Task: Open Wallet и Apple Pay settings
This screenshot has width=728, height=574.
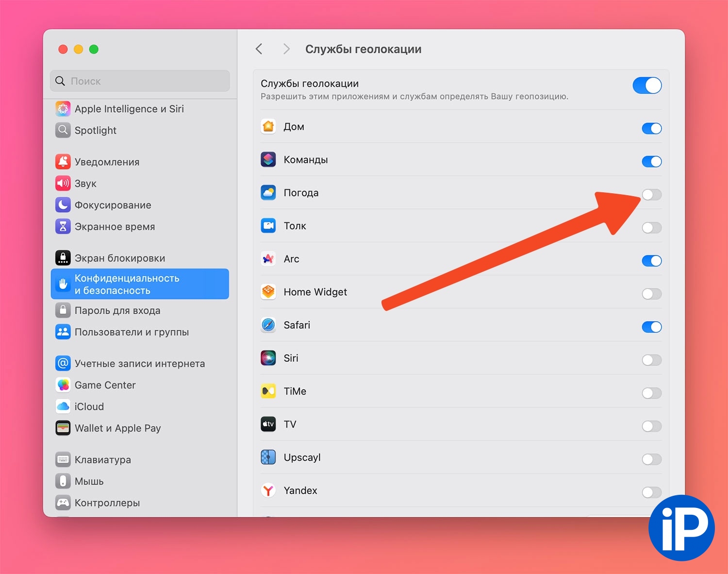Action: pos(117,428)
